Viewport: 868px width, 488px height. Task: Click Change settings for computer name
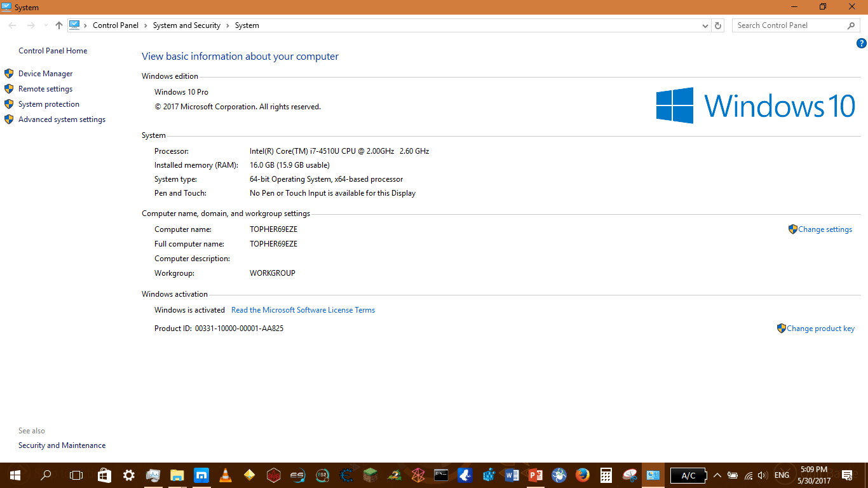825,229
